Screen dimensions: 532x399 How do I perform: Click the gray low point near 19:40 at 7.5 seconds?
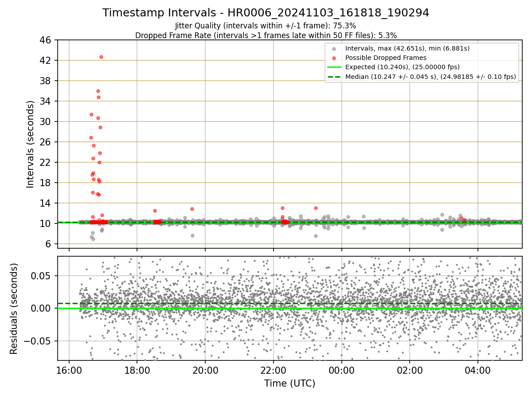(x=192, y=235)
